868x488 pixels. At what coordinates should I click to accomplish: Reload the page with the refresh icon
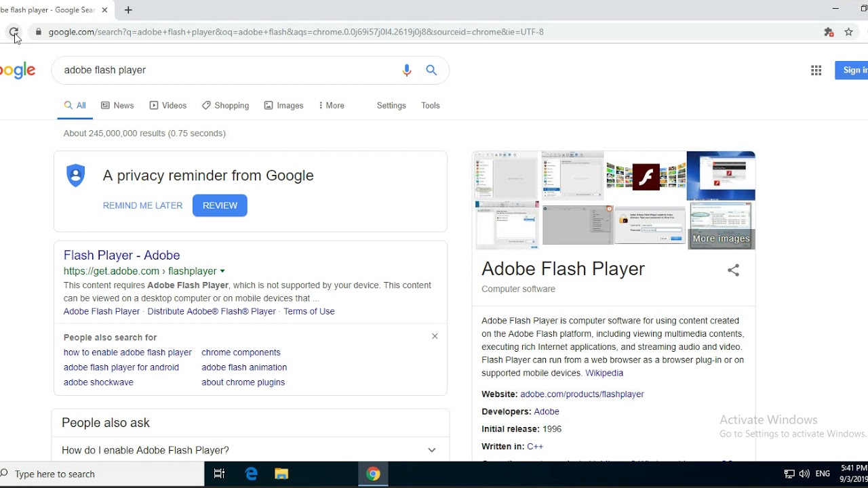click(14, 32)
